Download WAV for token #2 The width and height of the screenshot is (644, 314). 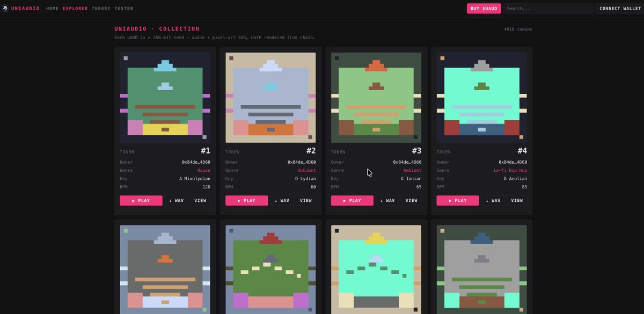282,200
